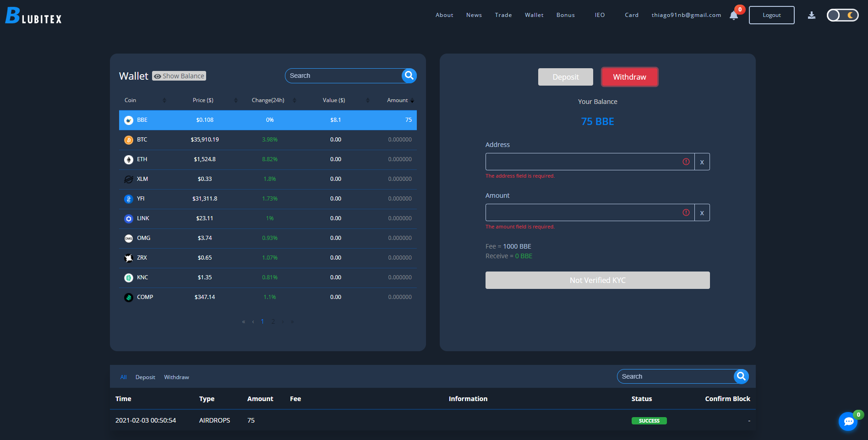Go to wallet page 2
The height and width of the screenshot is (440, 868).
click(273, 321)
